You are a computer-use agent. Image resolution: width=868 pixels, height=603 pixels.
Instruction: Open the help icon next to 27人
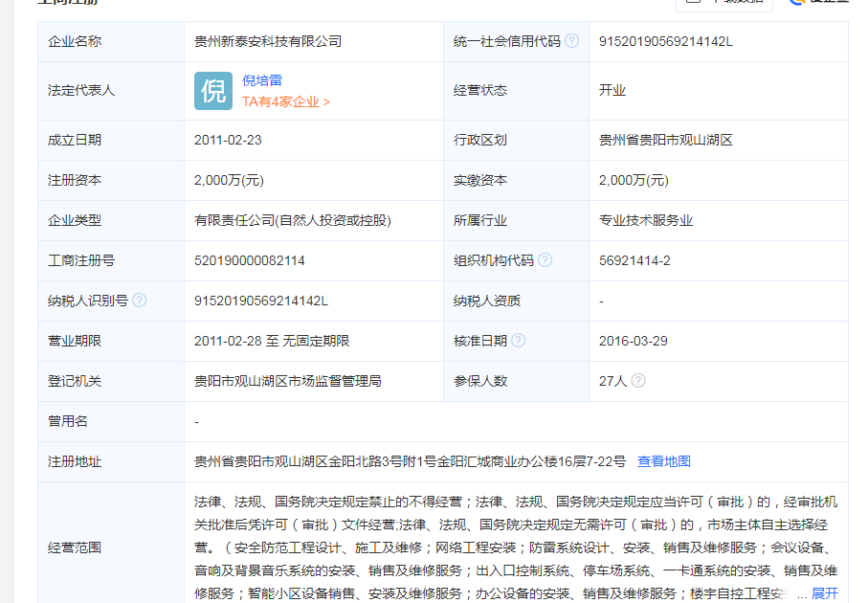(638, 380)
